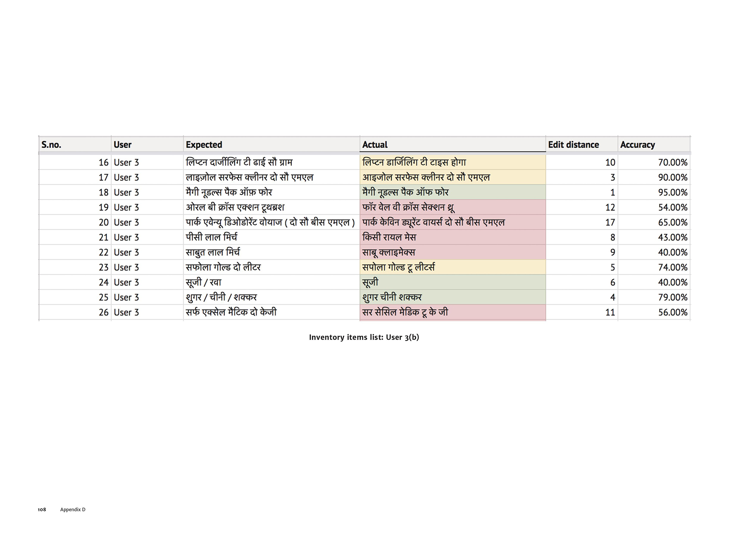756x534 pixels.
Task: Select serial number 16 cell
Action: (x=103, y=162)
